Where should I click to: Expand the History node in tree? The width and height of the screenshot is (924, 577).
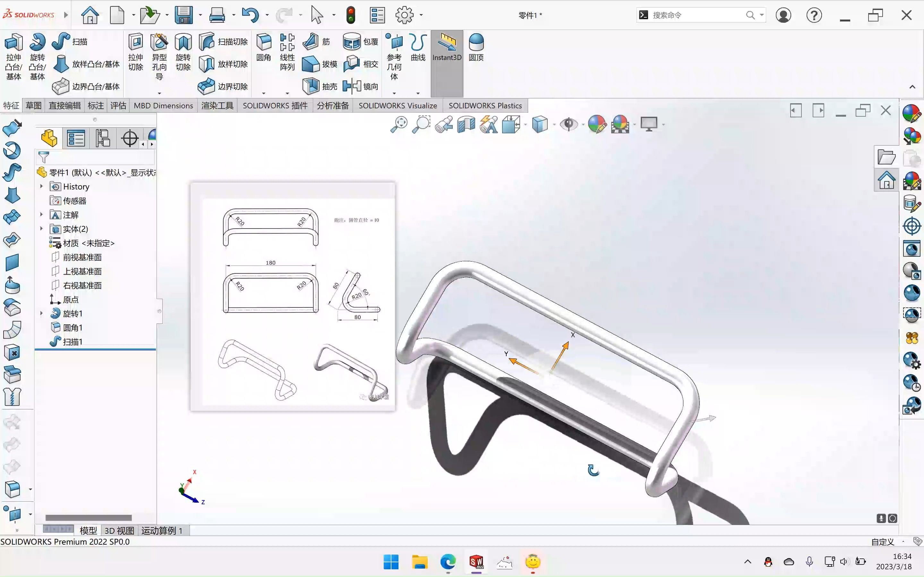[41, 186]
